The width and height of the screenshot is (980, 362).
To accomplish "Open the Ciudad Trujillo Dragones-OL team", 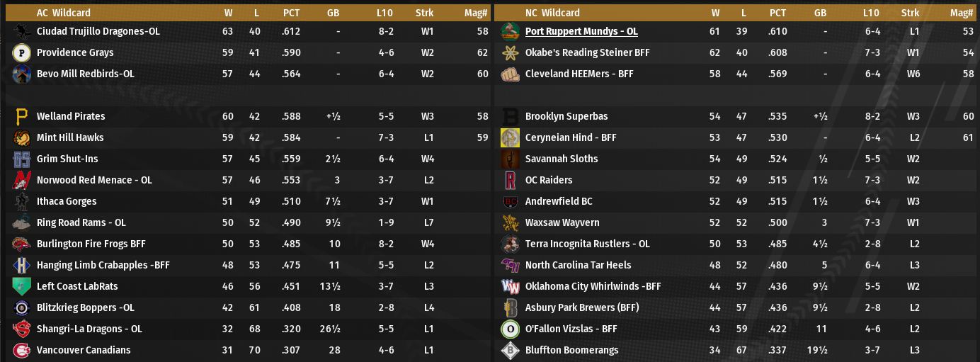I will [98, 31].
